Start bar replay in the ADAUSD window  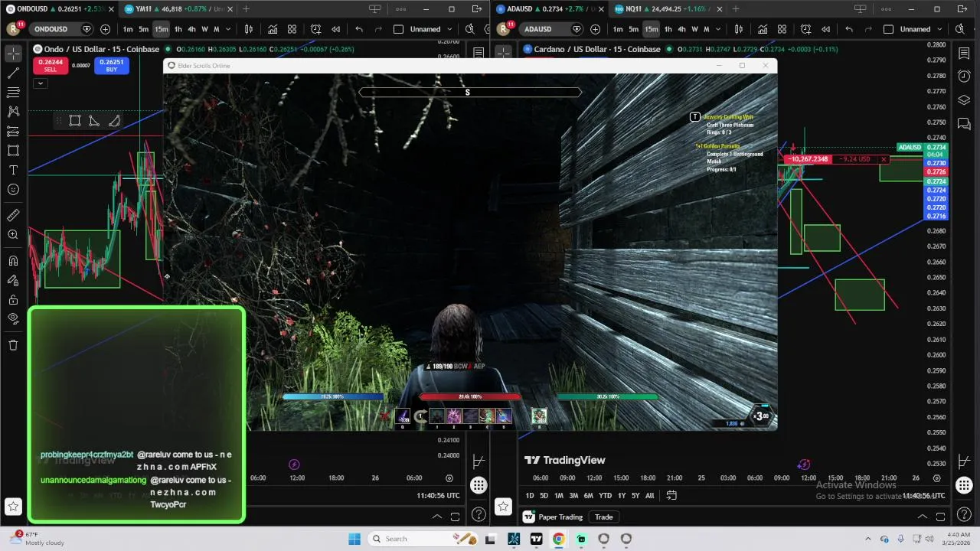825,29
